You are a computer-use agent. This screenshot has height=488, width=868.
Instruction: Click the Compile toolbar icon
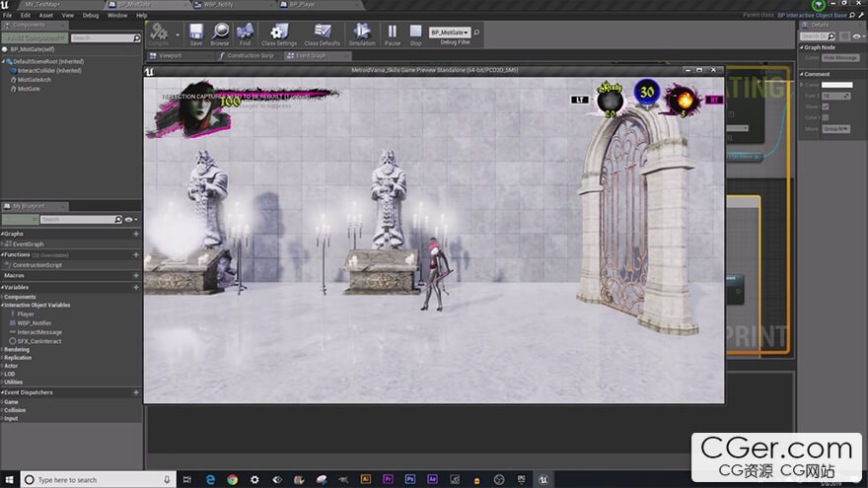(x=159, y=33)
